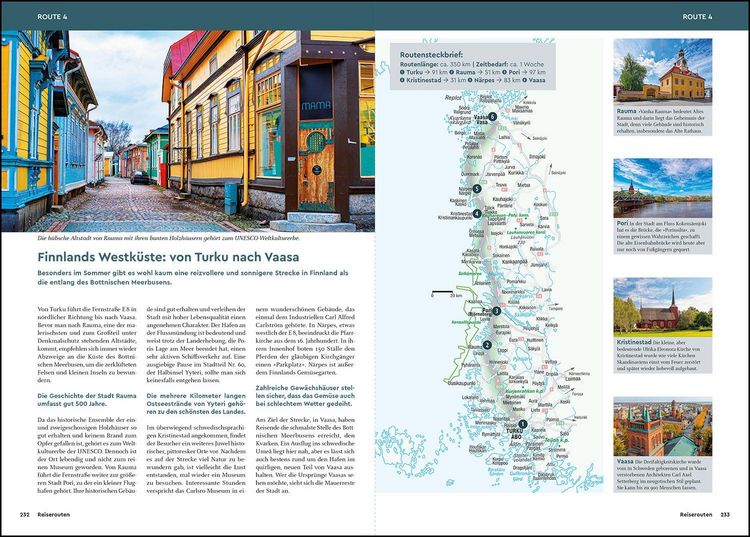Click map marker 2 at Rauma
The width and height of the screenshot is (750, 537).
[487, 345]
